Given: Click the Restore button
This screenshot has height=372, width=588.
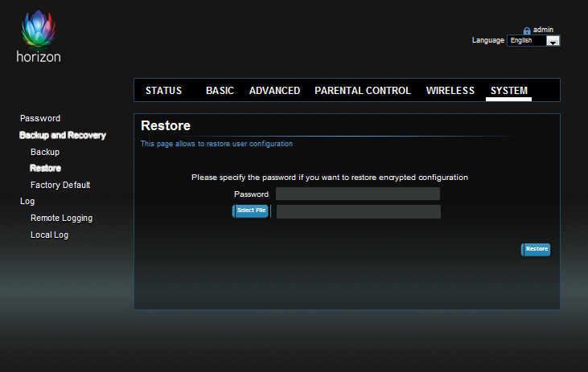Looking at the screenshot, I should 536,250.
